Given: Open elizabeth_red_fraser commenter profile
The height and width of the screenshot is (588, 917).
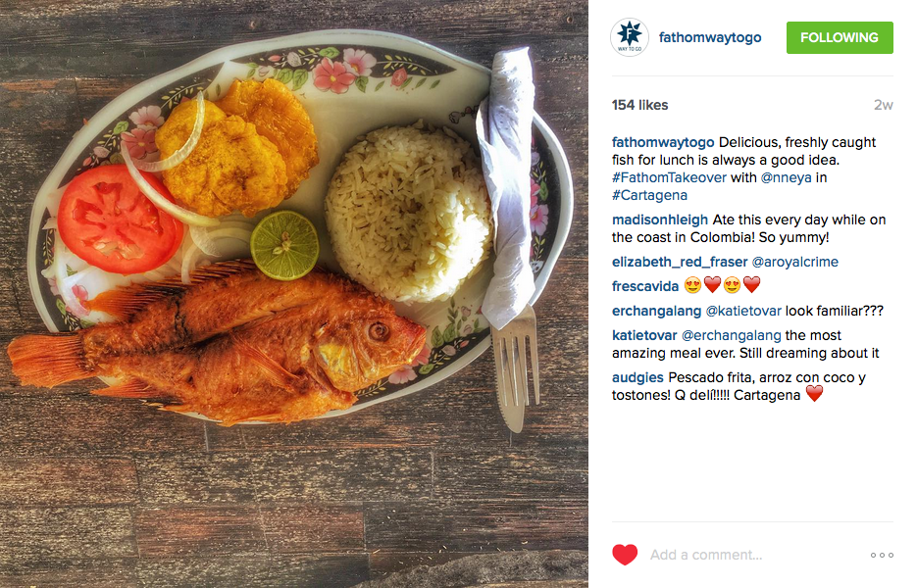Looking at the screenshot, I should click(680, 262).
